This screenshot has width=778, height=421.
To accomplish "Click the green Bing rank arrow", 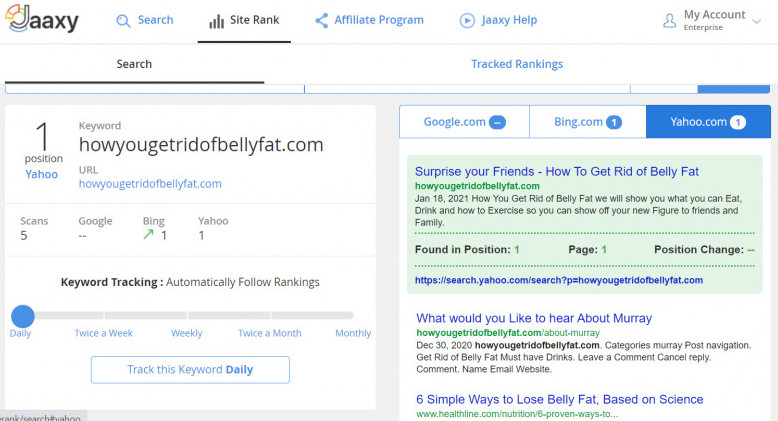I will pyautogui.click(x=148, y=236).
